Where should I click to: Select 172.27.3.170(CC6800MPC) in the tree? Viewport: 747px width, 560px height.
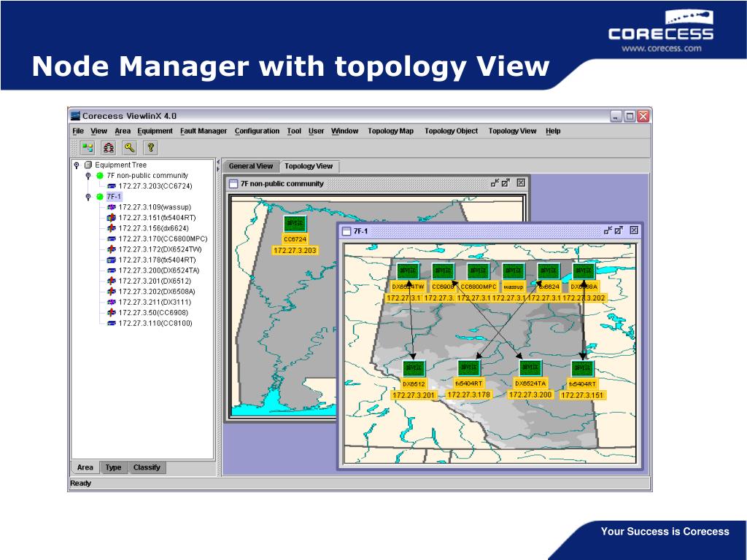(163, 238)
